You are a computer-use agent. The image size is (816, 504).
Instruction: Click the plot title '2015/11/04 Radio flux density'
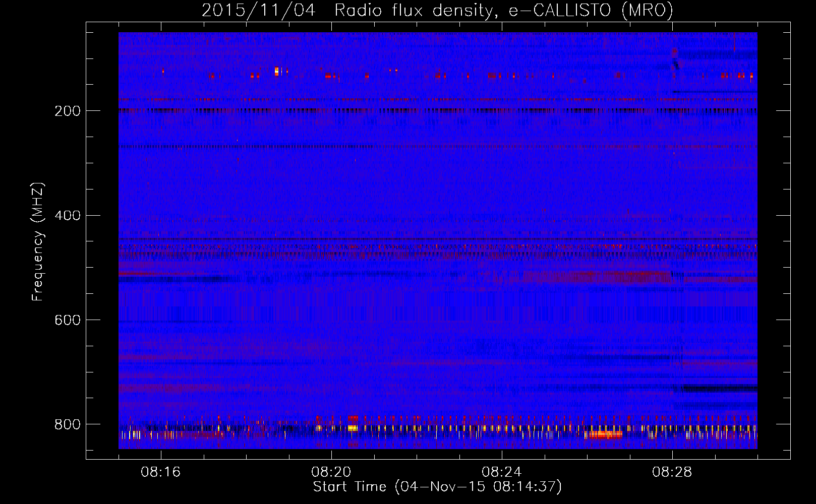pyautogui.click(x=438, y=10)
